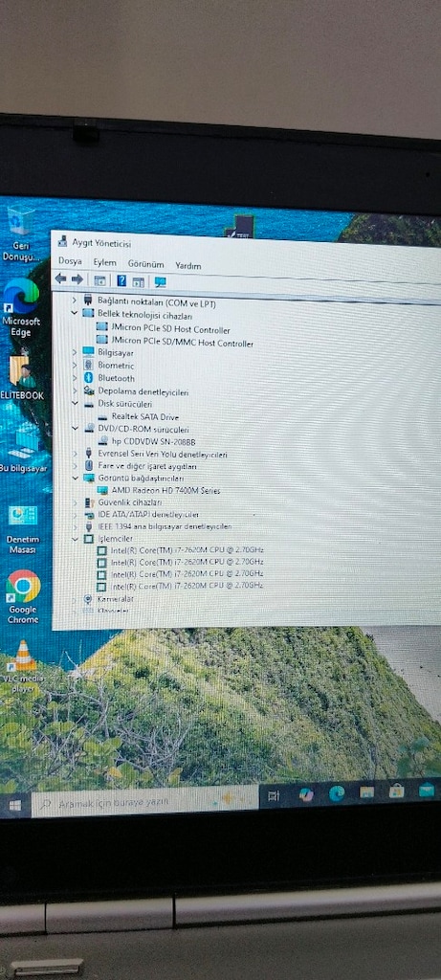Select Fare ve diğer işaret aygıtları
The image size is (441, 980).
click(147, 466)
